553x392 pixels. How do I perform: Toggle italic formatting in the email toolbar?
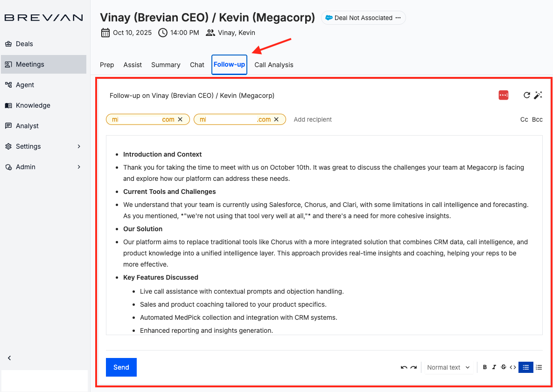494,367
